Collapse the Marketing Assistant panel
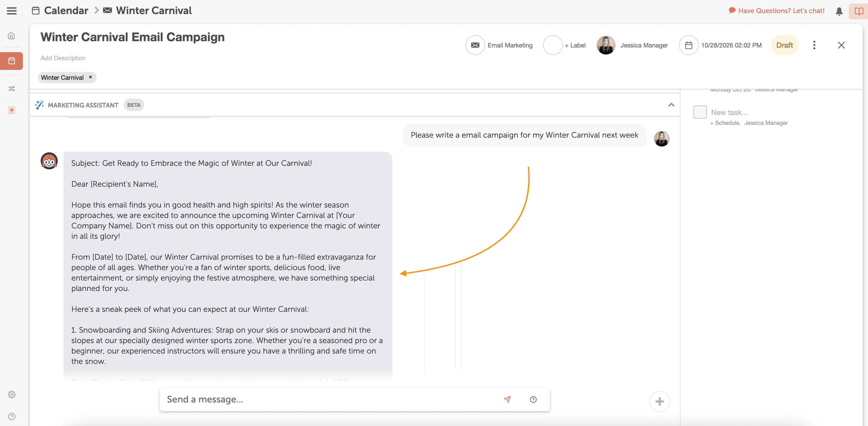The width and height of the screenshot is (868, 426). 671,105
